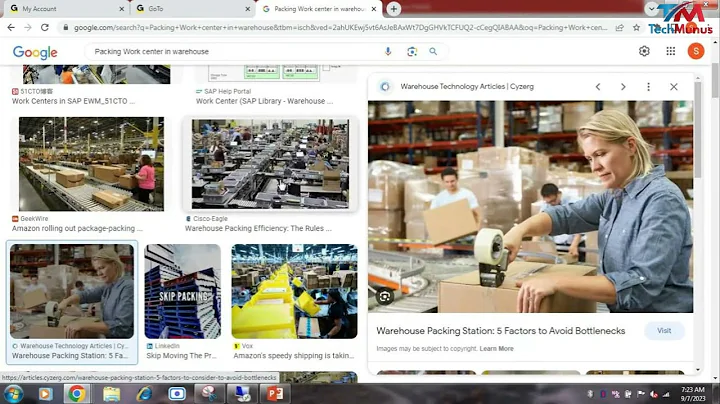Open File Explorer from the taskbar
Screen dimensions: 720x404
(111, 394)
